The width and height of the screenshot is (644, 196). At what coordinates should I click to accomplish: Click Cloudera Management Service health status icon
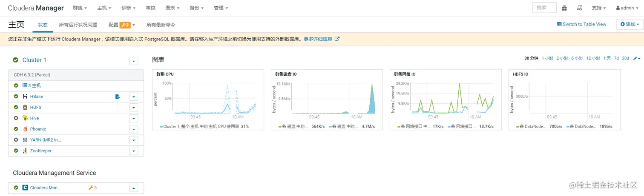pos(16,187)
